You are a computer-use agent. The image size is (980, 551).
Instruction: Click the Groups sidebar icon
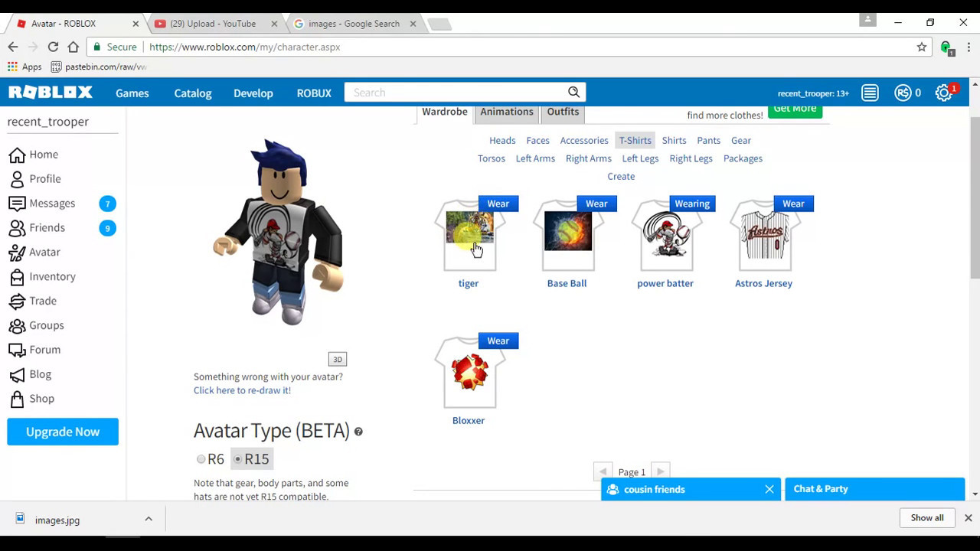[17, 325]
